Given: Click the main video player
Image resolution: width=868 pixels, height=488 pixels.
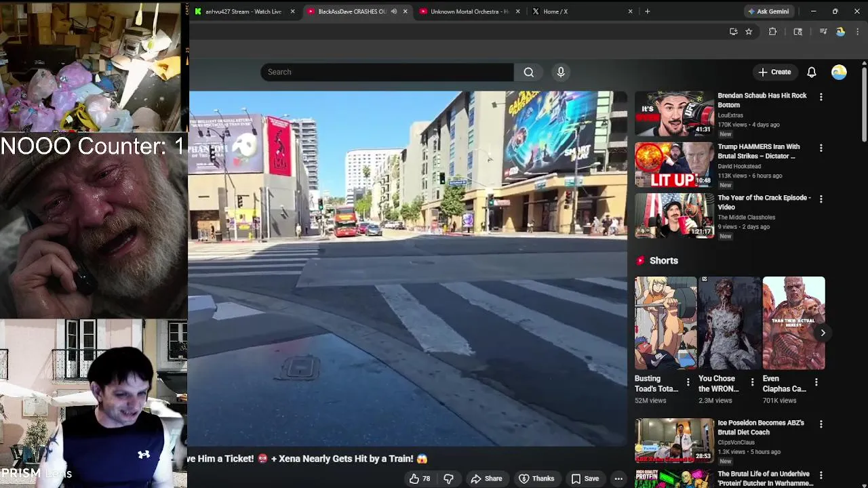Looking at the screenshot, I should click(408, 268).
